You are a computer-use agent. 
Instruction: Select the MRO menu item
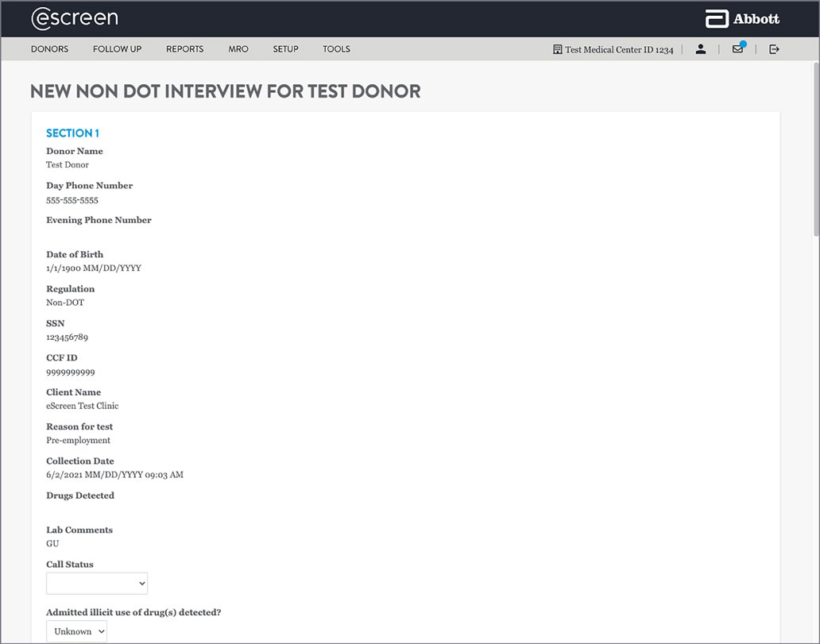pyautogui.click(x=238, y=49)
